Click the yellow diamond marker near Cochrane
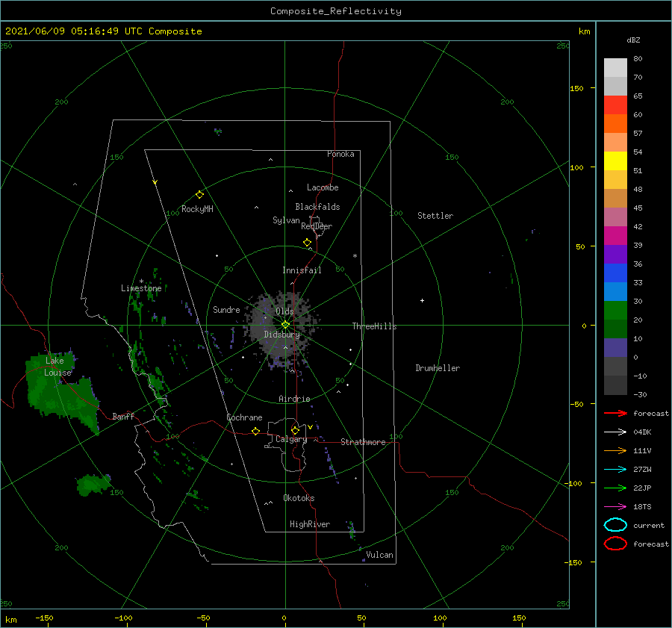The image size is (672, 628). tap(255, 431)
